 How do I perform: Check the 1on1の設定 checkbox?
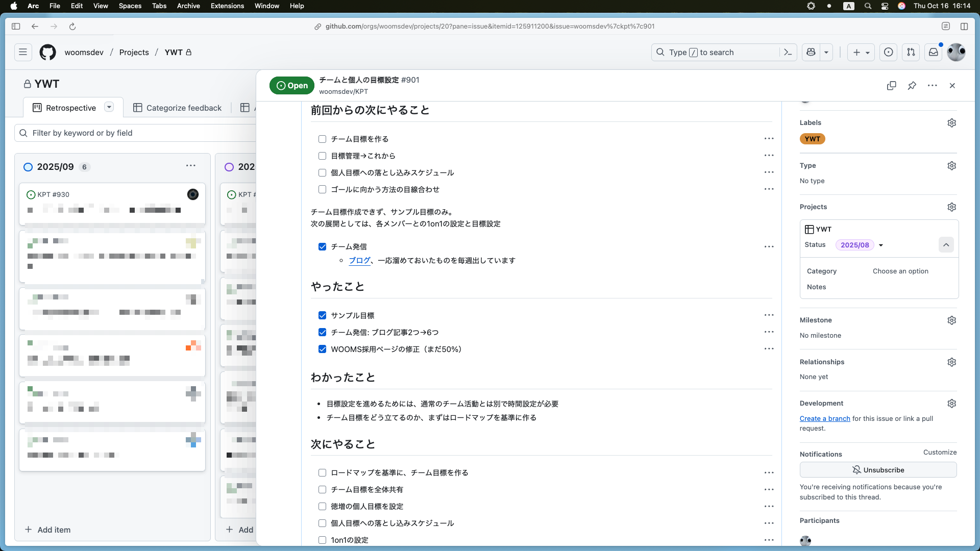[x=322, y=540]
